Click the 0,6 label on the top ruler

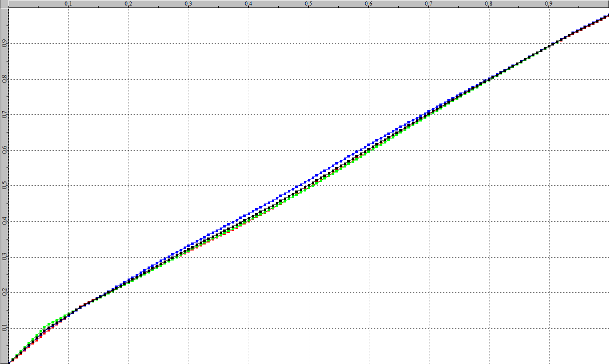click(x=369, y=4)
